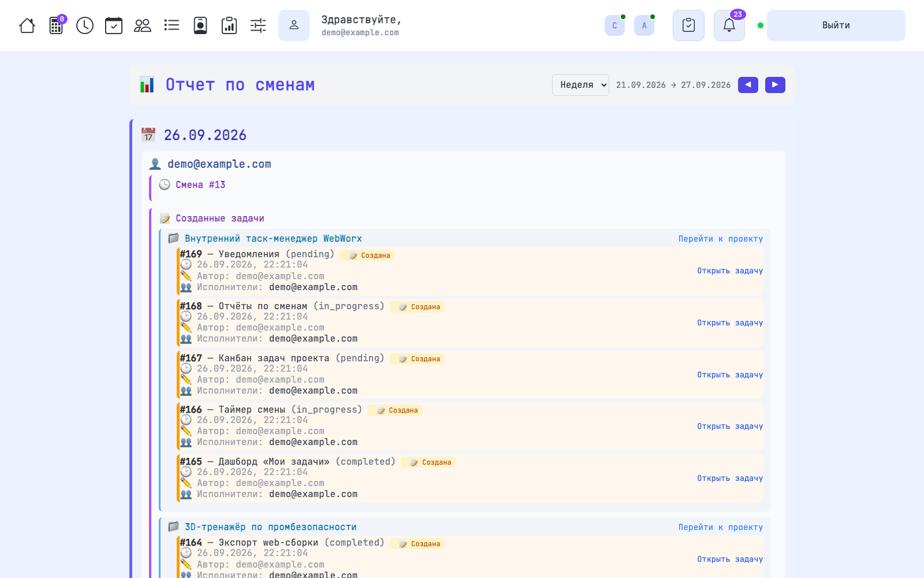Screen dimensions: 924x578
Task: Click the 'Выйти' logout button
Action: pos(836,25)
